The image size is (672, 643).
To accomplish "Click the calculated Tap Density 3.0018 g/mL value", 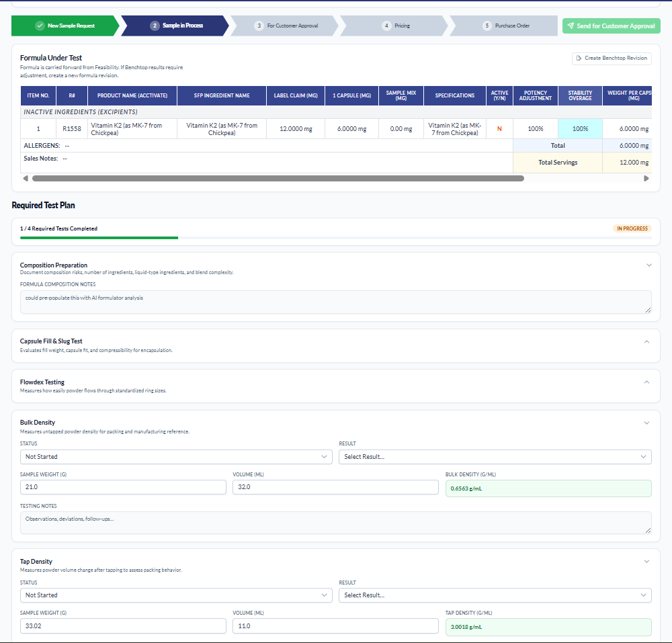I will [x=548, y=627].
